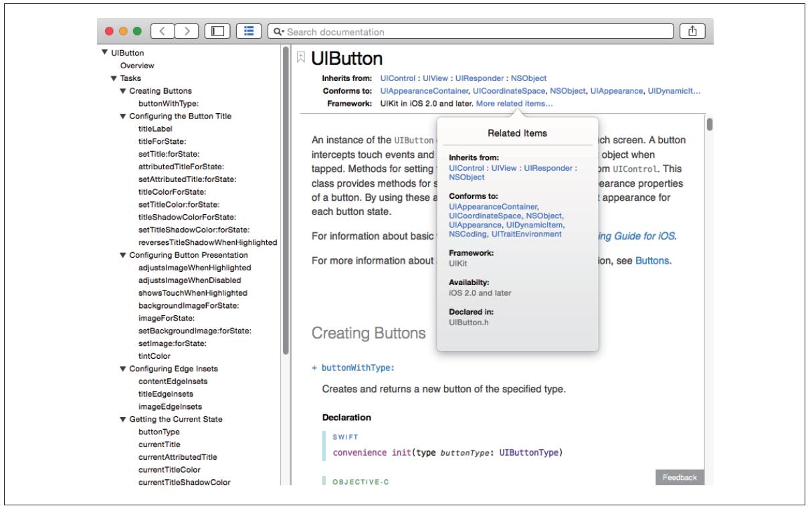Open NSCoding link in Related Items popover
The height and width of the screenshot is (510, 812).
(466, 234)
